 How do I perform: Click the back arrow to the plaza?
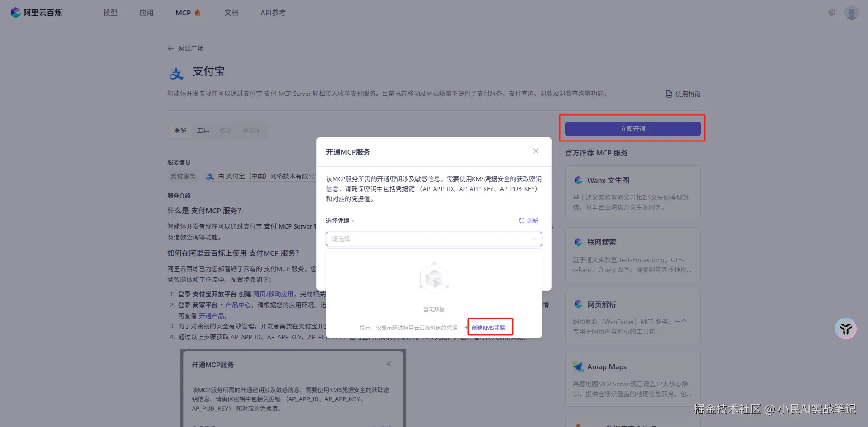tap(171, 48)
